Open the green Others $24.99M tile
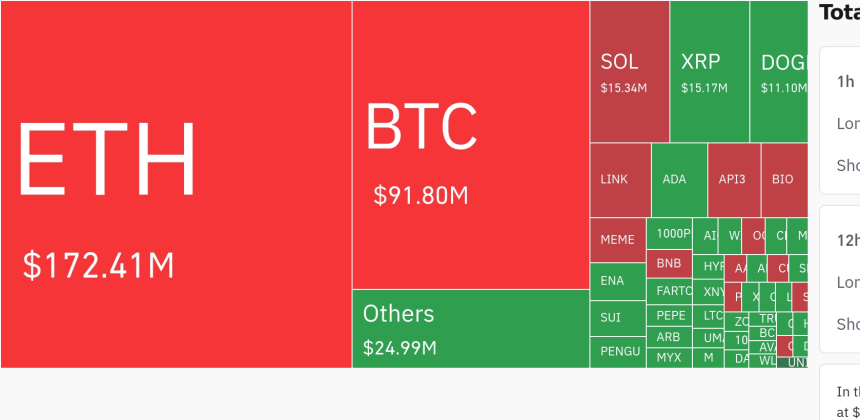This screenshot has width=860, height=420. [x=470, y=329]
